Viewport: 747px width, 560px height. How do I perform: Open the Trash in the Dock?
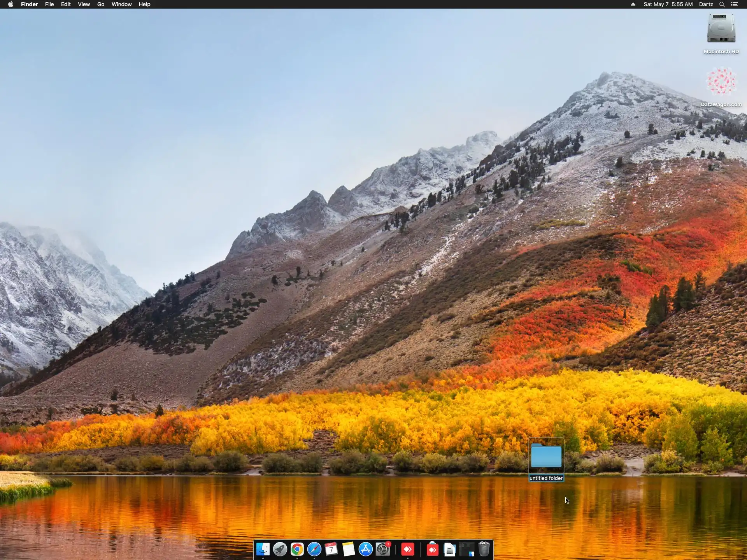484,549
